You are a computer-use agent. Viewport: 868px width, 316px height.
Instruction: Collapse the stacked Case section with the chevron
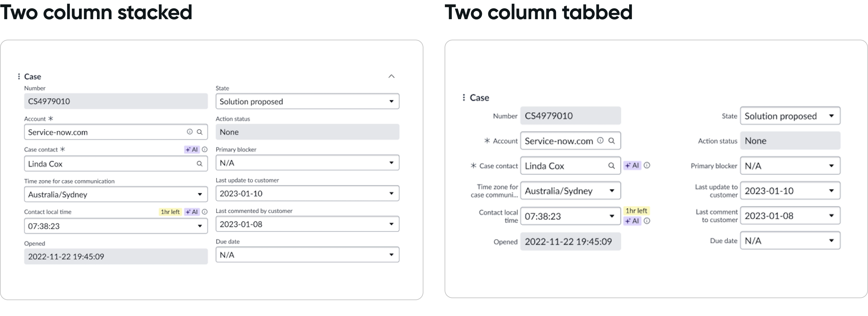click(392, 76)
